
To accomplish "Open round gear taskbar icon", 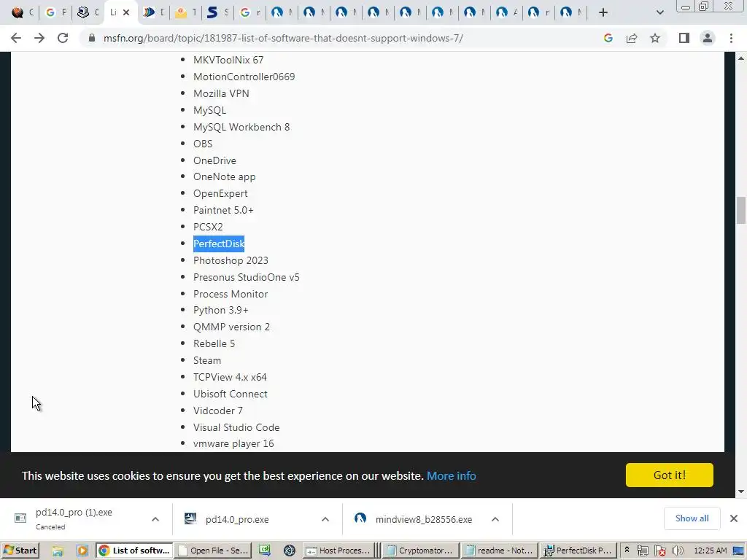I will click(289, 551).
